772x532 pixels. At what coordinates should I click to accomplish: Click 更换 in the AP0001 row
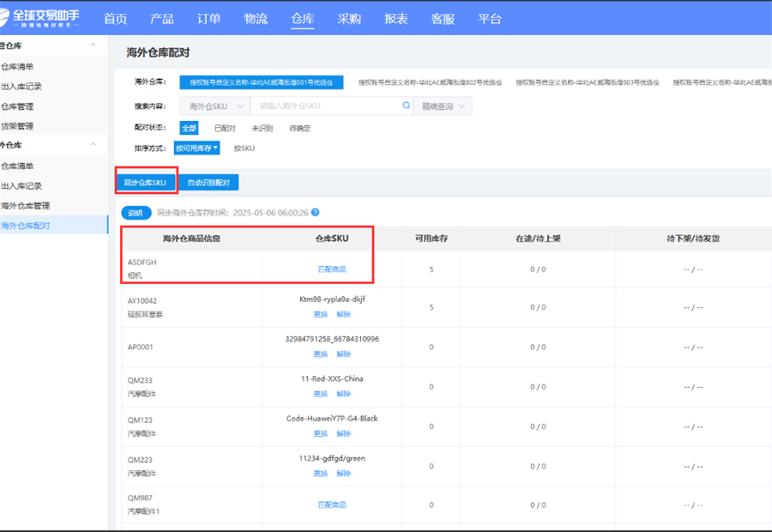pyautogui.click(x=321, y=354)
